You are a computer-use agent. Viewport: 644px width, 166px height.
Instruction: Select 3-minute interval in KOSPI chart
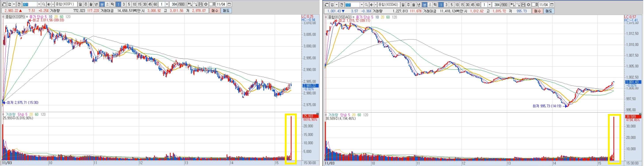124,4
